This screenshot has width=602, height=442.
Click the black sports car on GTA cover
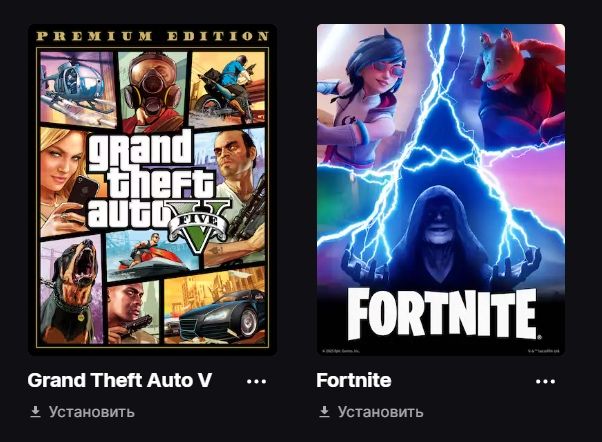pos(225,320)
